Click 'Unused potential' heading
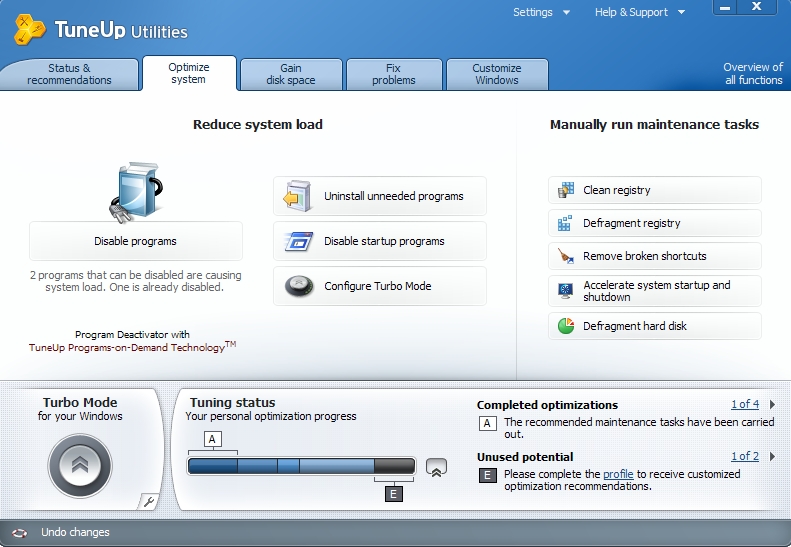The width and height of the screenshot is (791, 547). click(525, 457)
